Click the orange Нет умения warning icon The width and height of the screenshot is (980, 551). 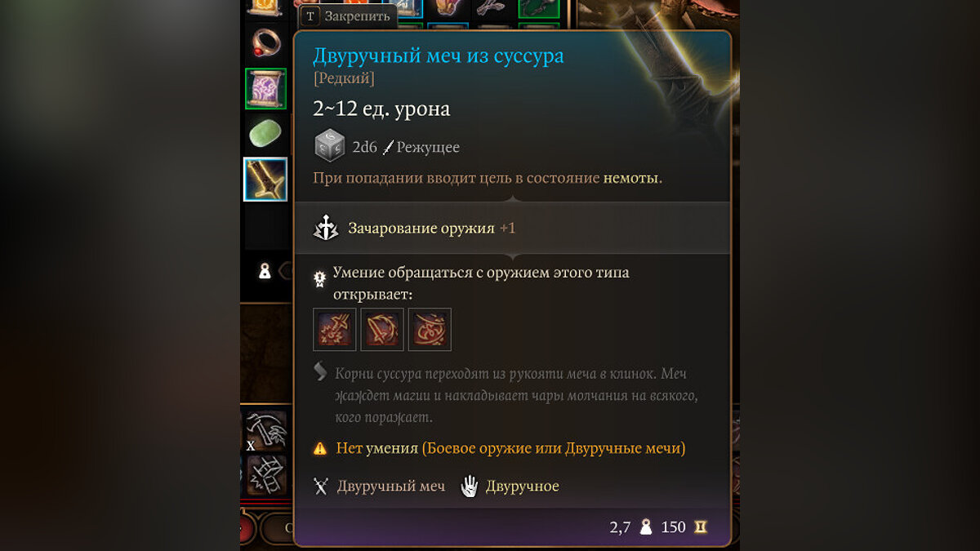321,448
